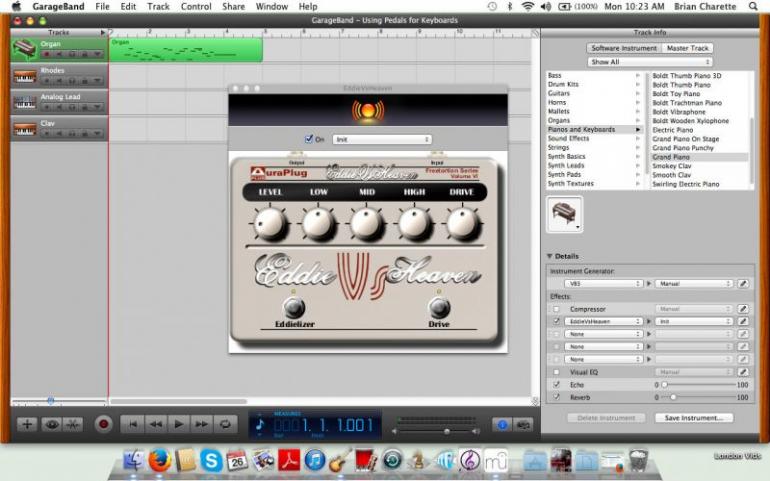Switch to the Software Instrument tab

point(624,48)
